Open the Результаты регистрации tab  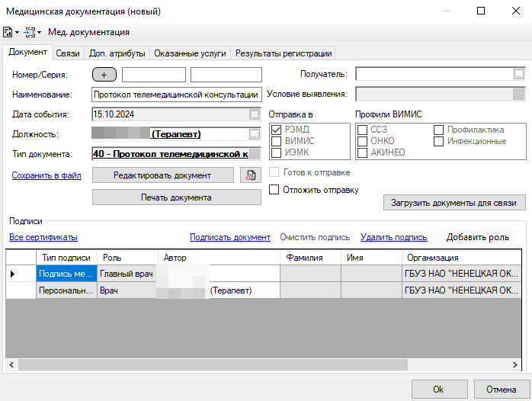[284, 53]
